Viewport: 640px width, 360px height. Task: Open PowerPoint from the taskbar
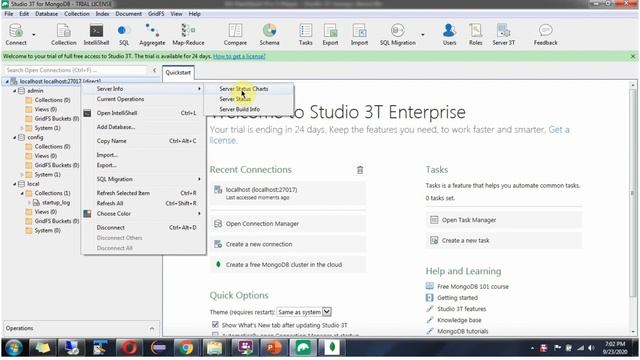273,348
